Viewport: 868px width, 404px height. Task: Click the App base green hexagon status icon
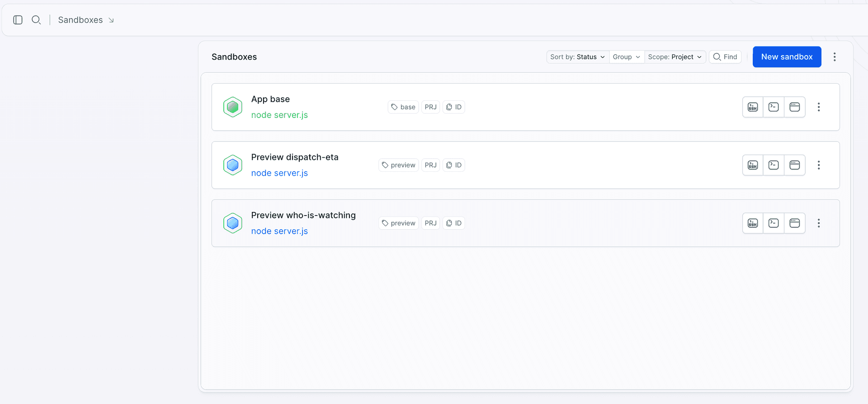[x=233, y=107]
